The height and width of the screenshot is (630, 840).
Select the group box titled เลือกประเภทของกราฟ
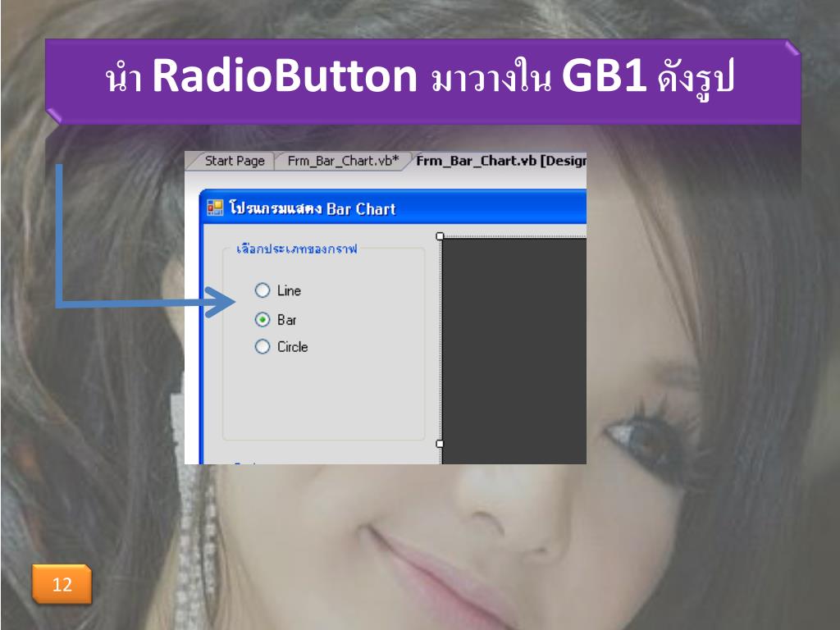[323, 343]
